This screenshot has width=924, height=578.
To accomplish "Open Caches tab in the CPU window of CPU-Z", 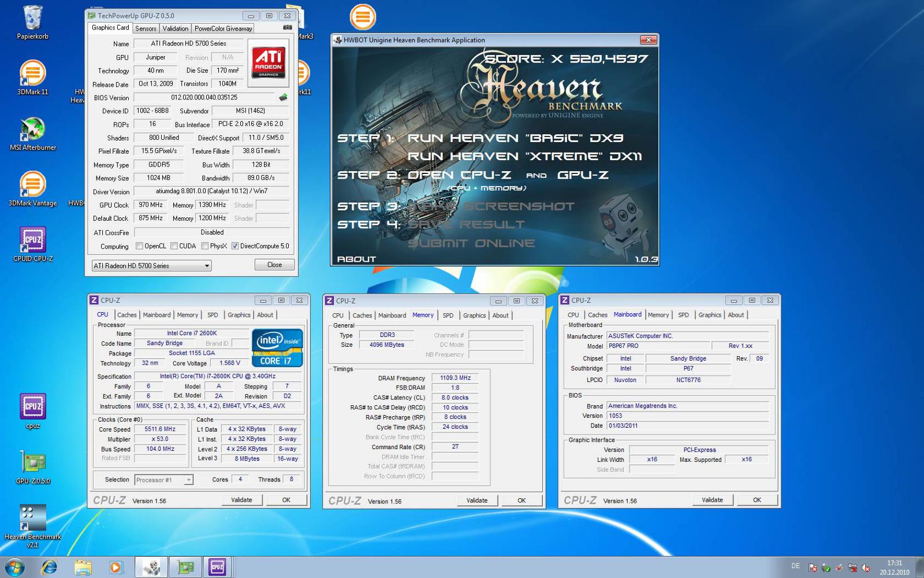I will [x=126, y=315].
